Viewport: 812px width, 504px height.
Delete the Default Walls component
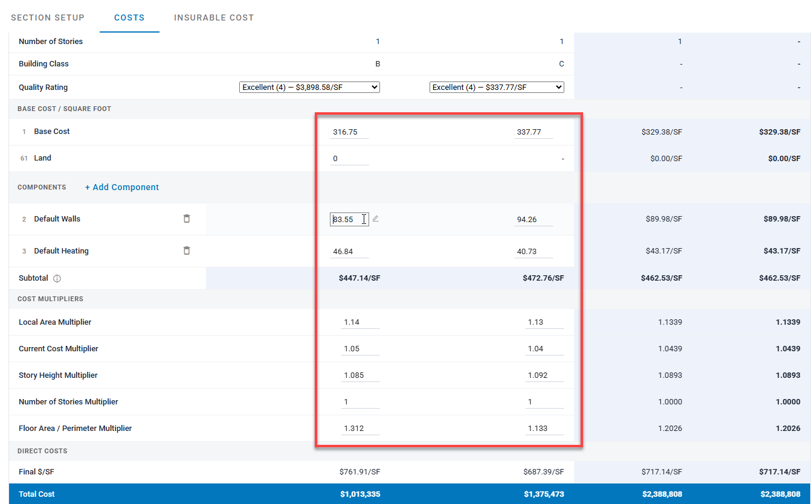click(187, 219)
